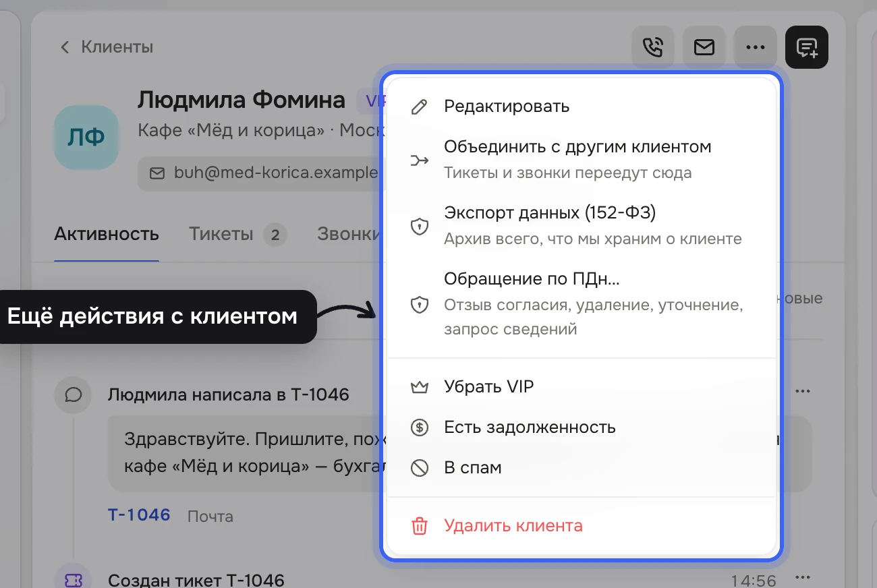The width and height of the screenshot is (877, 588).
Task: Open the three-dots more actions button
Action: [756, 47]
